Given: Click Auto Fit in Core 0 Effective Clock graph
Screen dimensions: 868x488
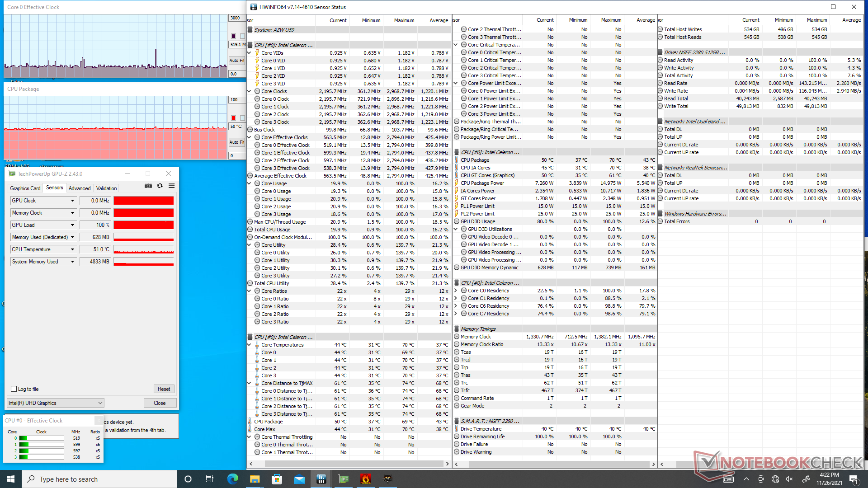Looking at the screenshot, I should (x=236, y=60).
